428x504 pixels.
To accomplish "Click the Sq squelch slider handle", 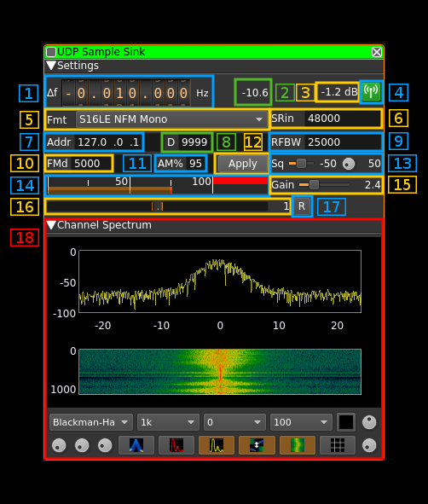I will 301,163.
